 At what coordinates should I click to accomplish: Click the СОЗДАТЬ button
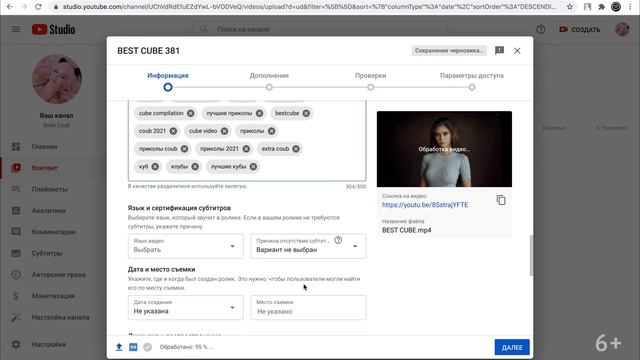click(580, 29)
